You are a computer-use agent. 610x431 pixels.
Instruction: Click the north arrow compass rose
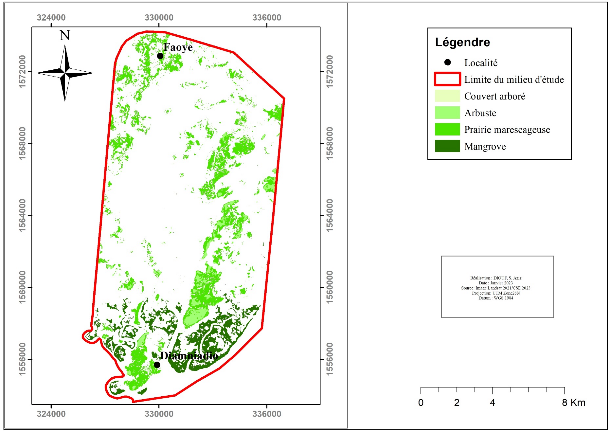(65, 73)
